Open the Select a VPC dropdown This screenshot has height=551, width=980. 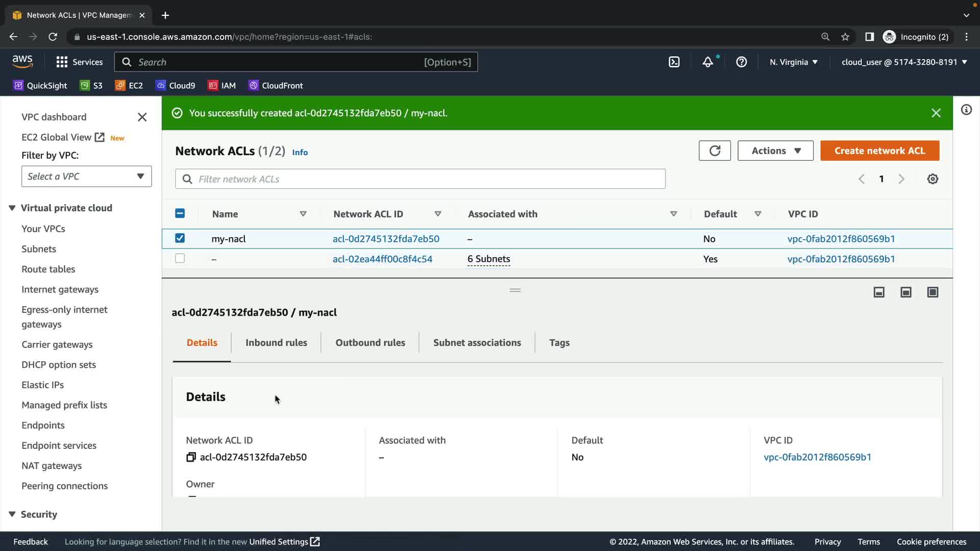click(x=86, y=177)
